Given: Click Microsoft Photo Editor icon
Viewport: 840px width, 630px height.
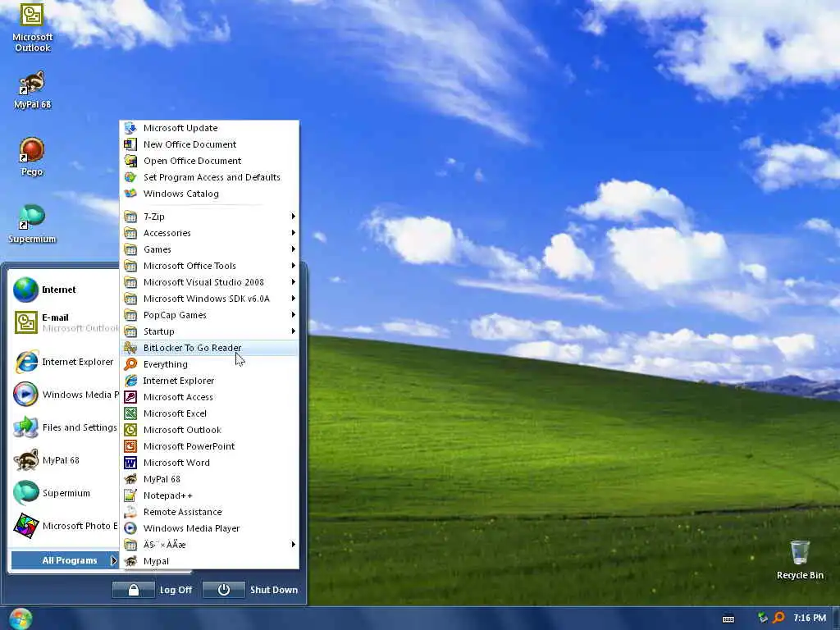Looking at the screenshot, I should (x=25, y=526).
